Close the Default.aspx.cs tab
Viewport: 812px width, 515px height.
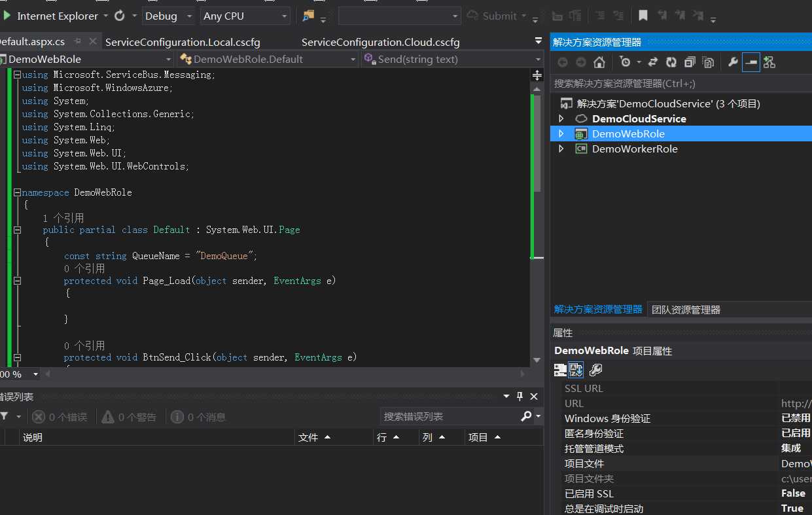[x=92, y=41]
